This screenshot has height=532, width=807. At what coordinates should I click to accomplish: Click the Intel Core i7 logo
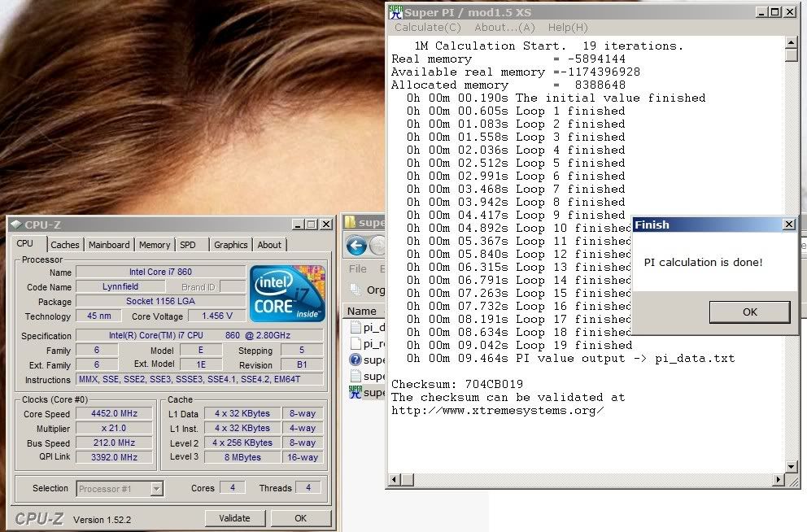click(288, 294)
